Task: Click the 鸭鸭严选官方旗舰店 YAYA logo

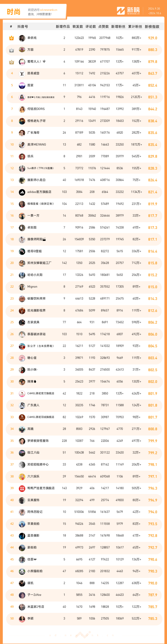Action: coord(22,488)
